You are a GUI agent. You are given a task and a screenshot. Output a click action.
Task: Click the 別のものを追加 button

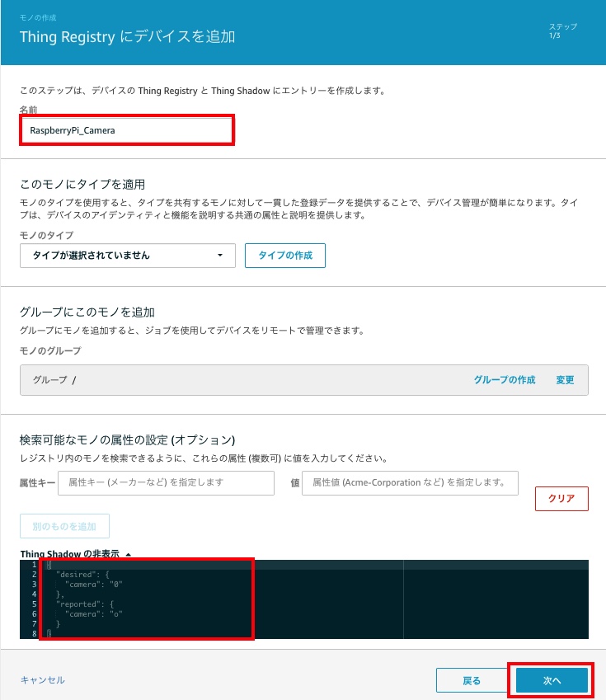65,526
